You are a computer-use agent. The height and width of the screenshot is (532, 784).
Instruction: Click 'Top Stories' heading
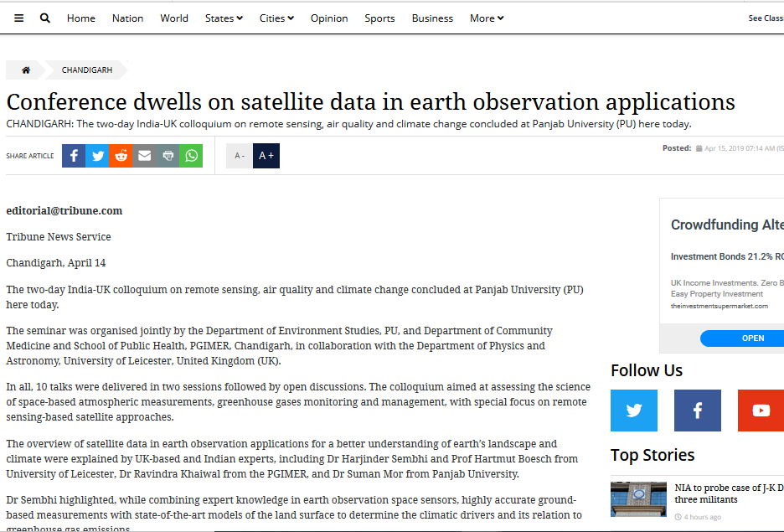pyautogui.click(x=652, y=455)
